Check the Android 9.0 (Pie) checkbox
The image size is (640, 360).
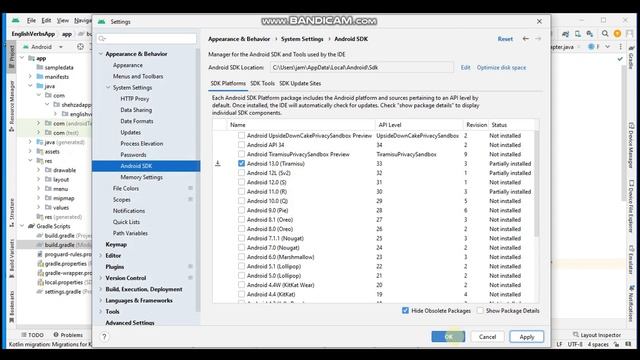241,210
